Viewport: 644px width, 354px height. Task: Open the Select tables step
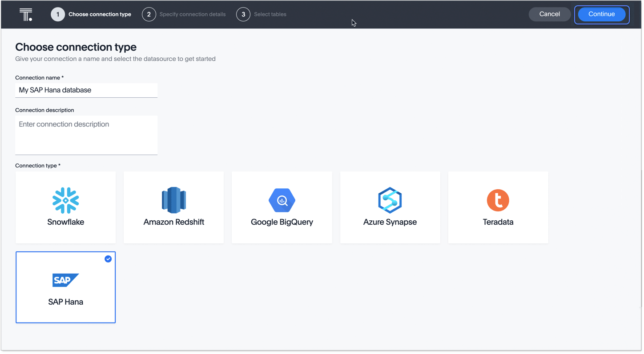(x=270, y=14)
